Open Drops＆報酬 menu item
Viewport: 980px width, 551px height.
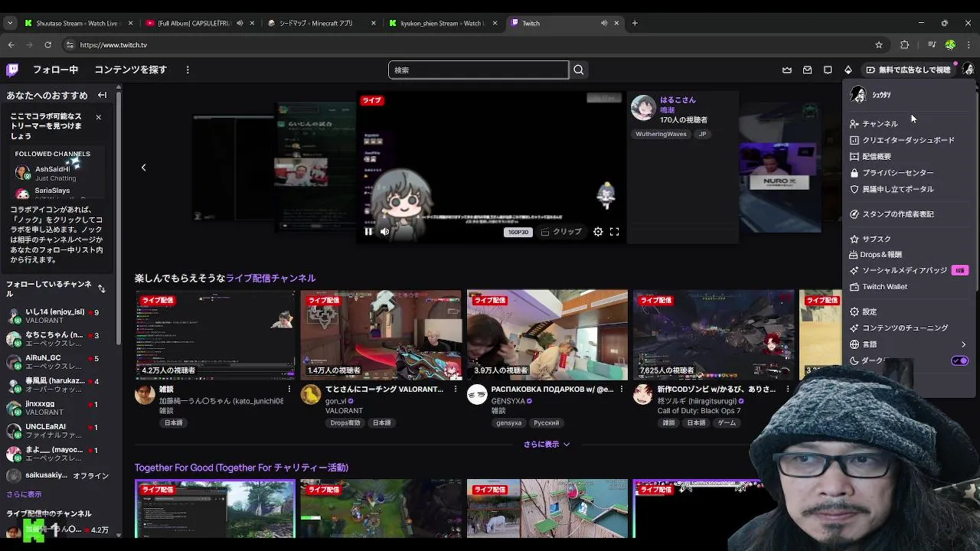pyautogui.click(x=910, y=254)
